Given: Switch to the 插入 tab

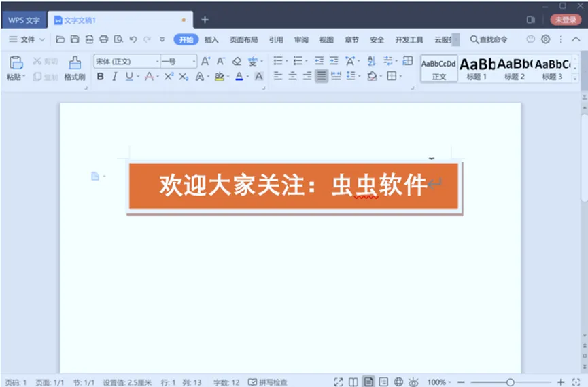Looking at the screenshot, I should point(211,39).
